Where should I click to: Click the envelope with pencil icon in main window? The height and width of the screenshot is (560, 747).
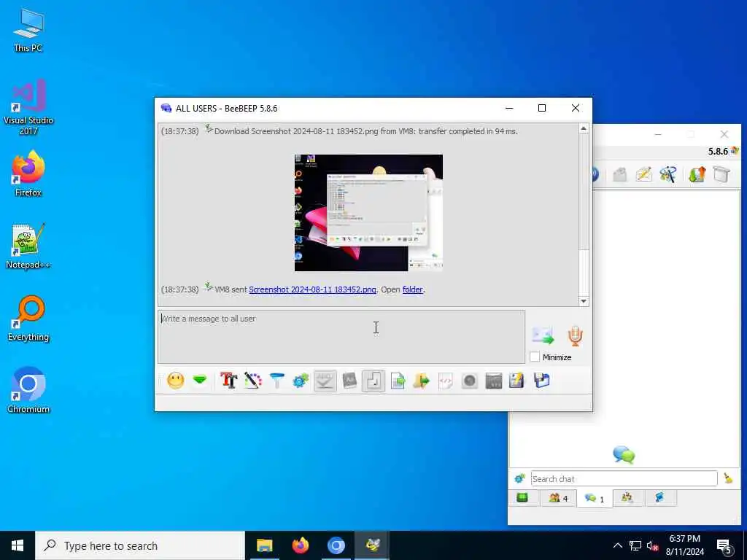[x=643, y=174]
